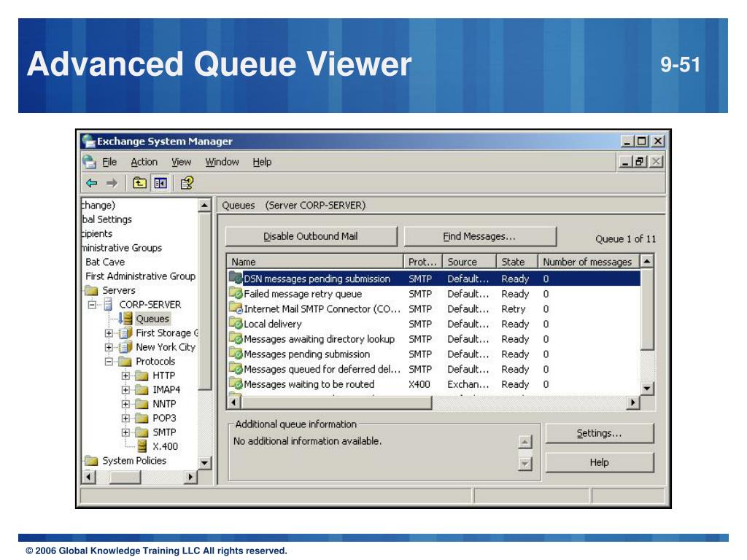
Task: Expand the New York City node
Action: (x=109, y=347)
